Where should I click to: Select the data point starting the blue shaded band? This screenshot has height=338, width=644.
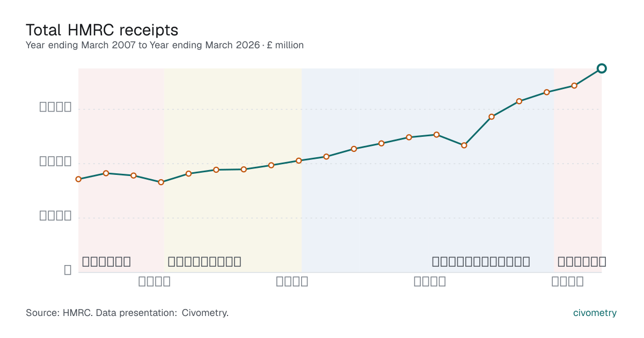[299, 160]
